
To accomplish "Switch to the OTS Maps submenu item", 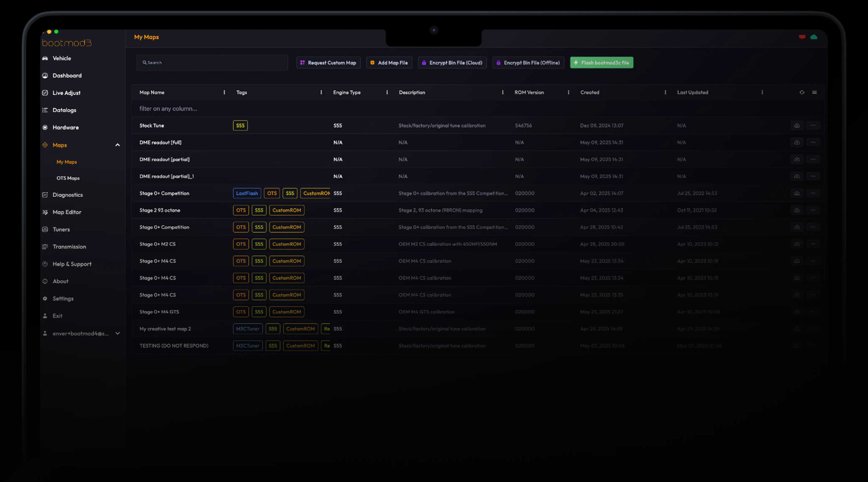I will coord(68,178).
